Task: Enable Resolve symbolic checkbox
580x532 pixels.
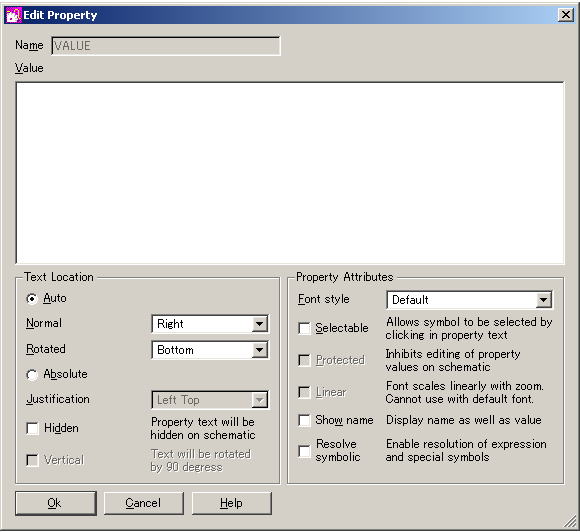Action: pos(304,451)
